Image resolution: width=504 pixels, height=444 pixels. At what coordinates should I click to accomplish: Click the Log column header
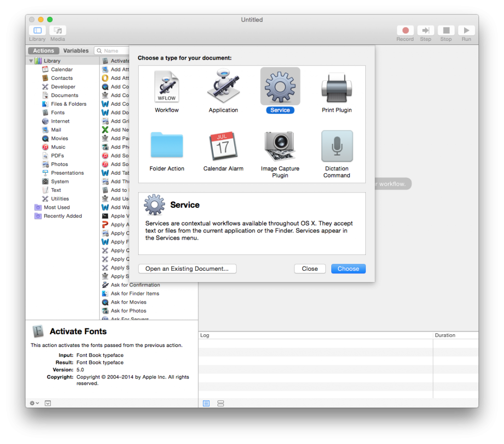315,335
